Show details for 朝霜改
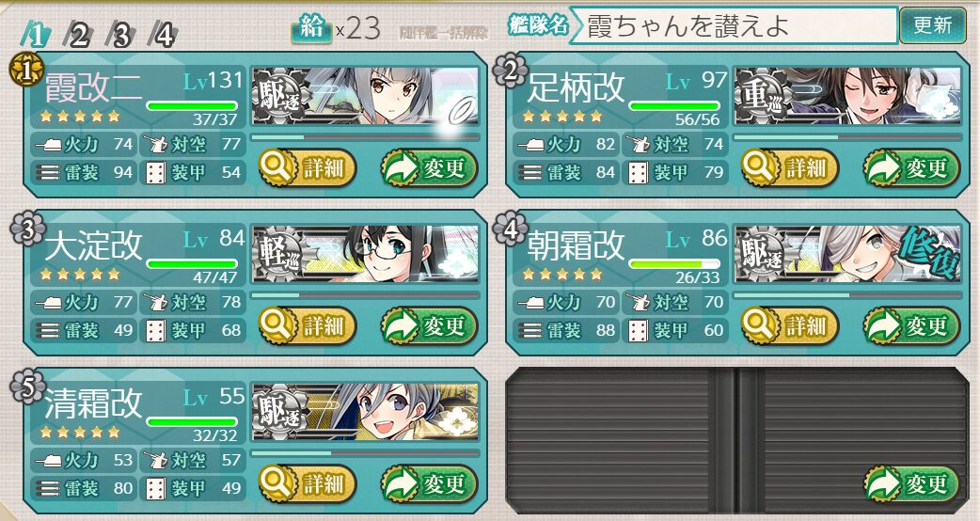The width and height of the screenshot is (980, 521). click(789, 325)
